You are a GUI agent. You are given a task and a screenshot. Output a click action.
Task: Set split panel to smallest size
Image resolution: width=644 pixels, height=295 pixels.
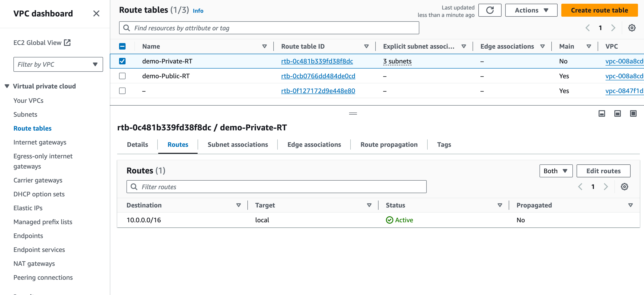point(602,114)
